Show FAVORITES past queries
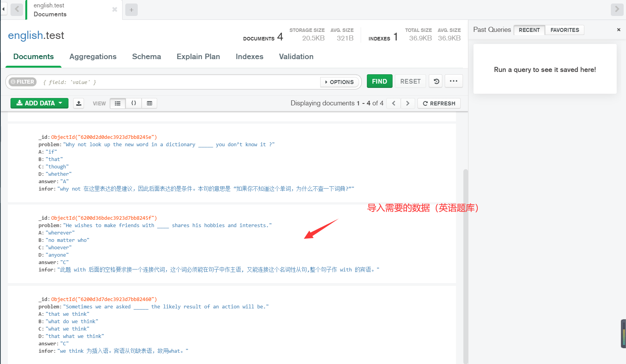 (565, 30)
